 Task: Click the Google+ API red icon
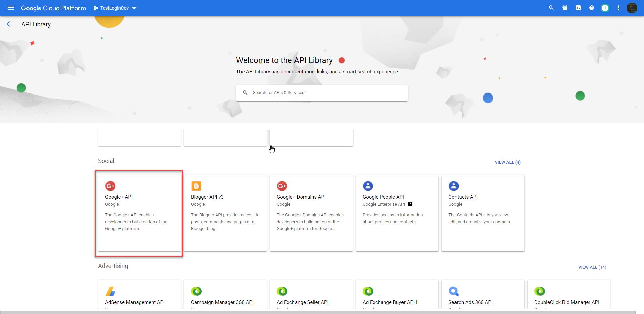click(110, 186)
